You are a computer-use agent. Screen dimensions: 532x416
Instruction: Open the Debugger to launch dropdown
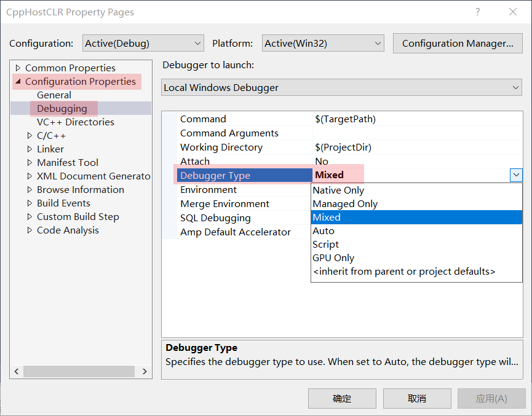[x=515, y=87]
